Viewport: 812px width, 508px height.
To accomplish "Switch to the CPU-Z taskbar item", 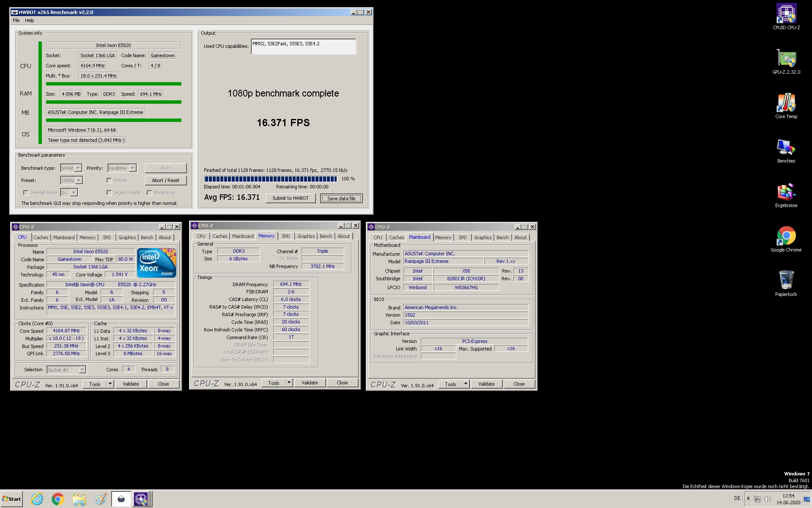I will pyautogui.click(x=142, y=500).
